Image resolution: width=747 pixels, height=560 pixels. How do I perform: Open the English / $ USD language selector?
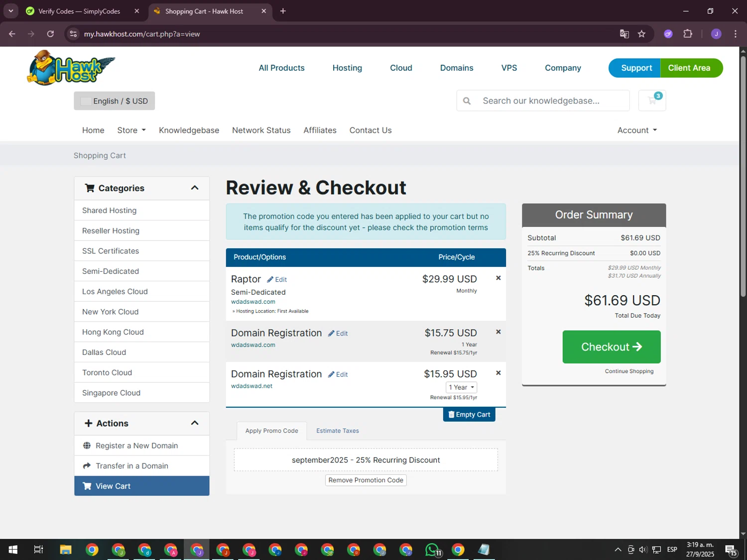pos(115,101)
